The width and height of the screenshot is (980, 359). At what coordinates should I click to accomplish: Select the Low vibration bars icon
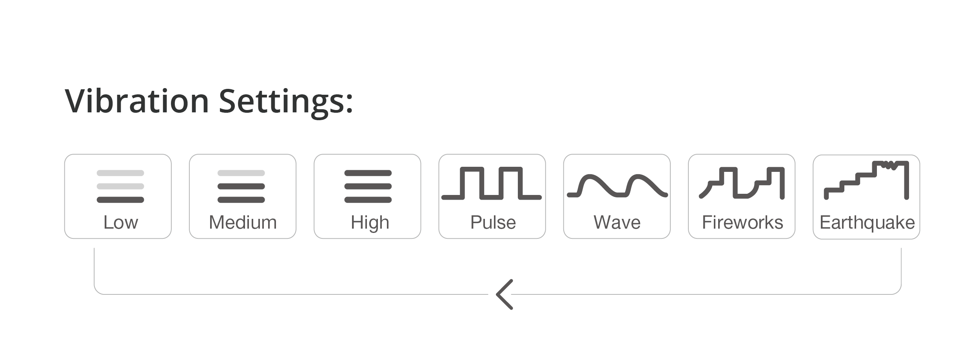(x=120, y=186)
